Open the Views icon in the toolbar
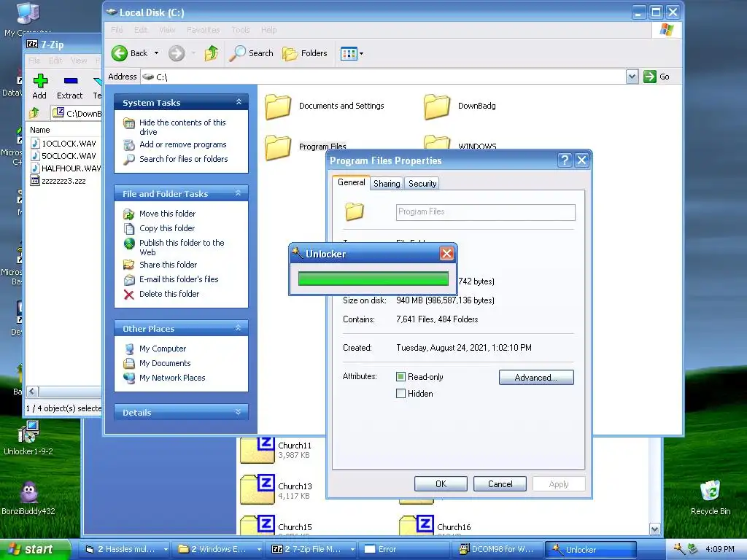747x560 pixels. click(349, 53)
